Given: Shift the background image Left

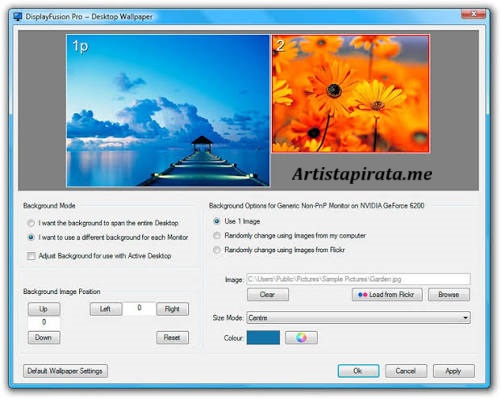Looking at the screenshot, I should (105, 309).
